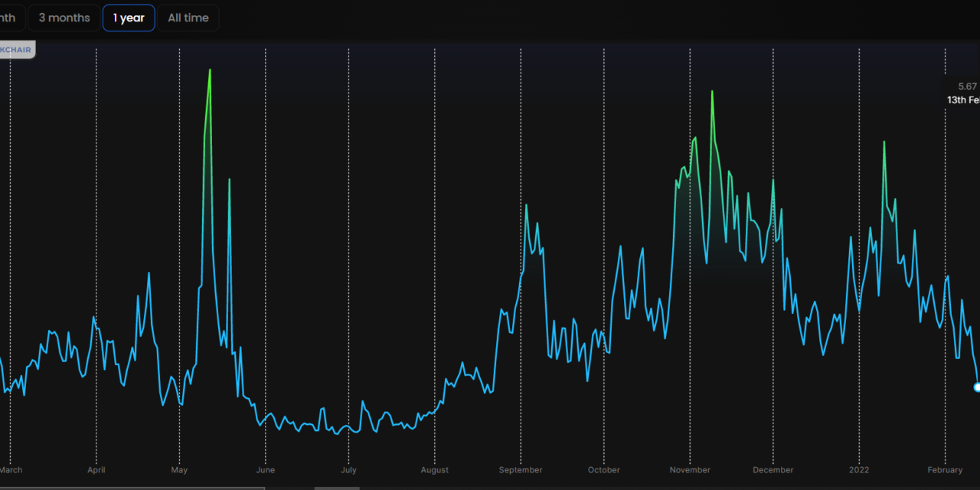Click the September axis label

(x=521, y=470)
